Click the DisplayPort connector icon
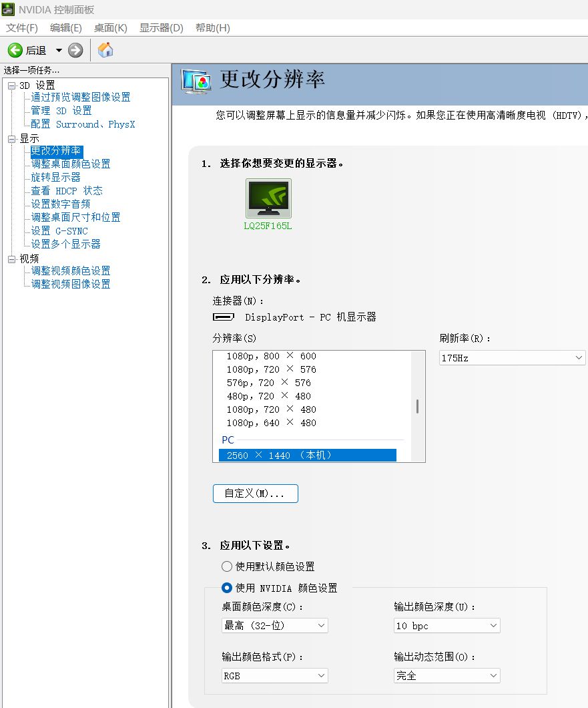 point(224,317)
